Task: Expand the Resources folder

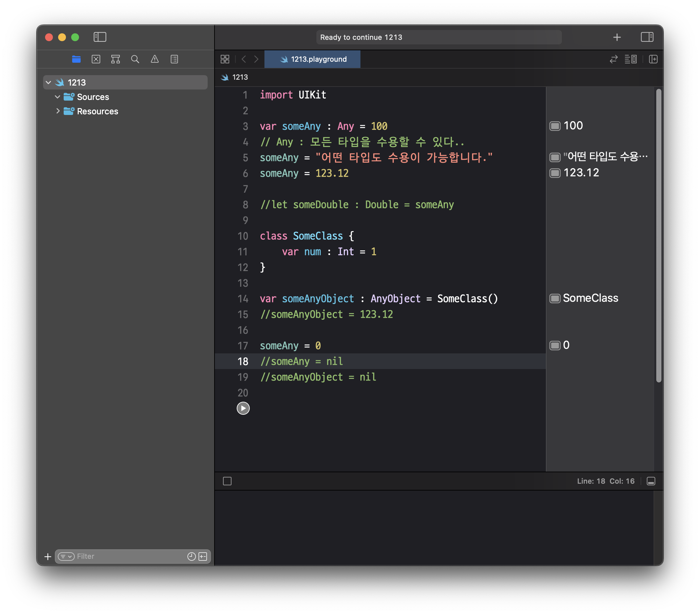Action: tap(57, 111)
